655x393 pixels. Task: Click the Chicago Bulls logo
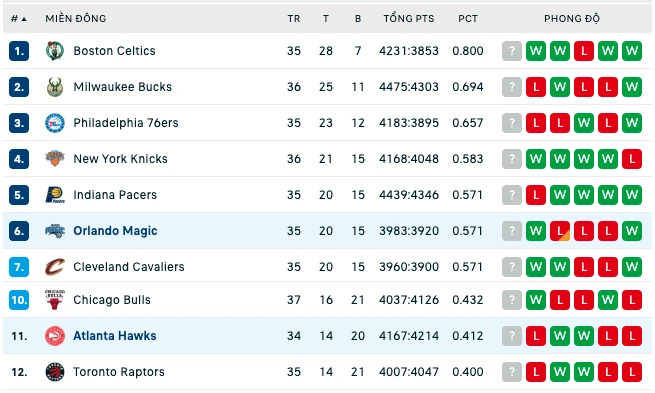tap(55, 299)
